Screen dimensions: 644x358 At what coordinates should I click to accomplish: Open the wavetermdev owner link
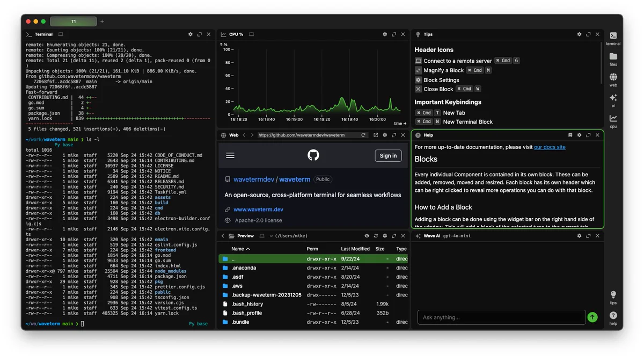point(254,180)
